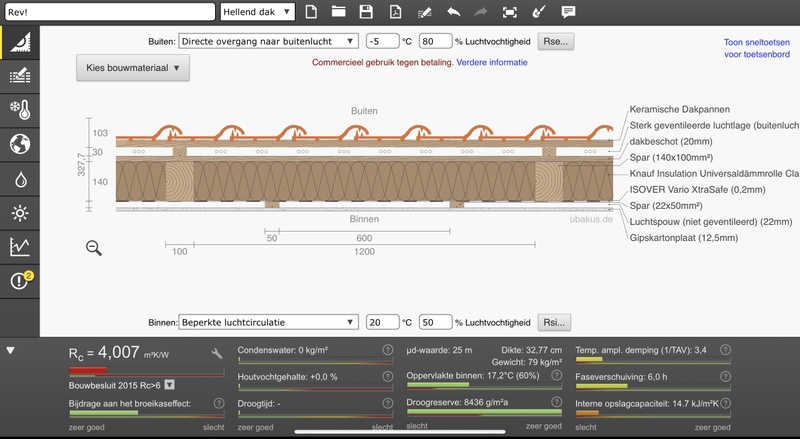Select Sterk geventileerde luchtlaag layer label
800x439 pixels.
714,125
